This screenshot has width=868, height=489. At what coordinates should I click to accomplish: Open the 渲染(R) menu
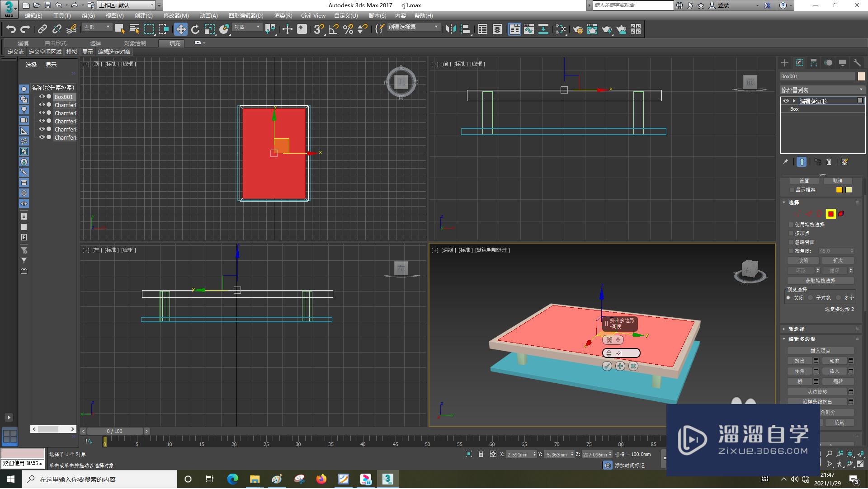(283, 16)
